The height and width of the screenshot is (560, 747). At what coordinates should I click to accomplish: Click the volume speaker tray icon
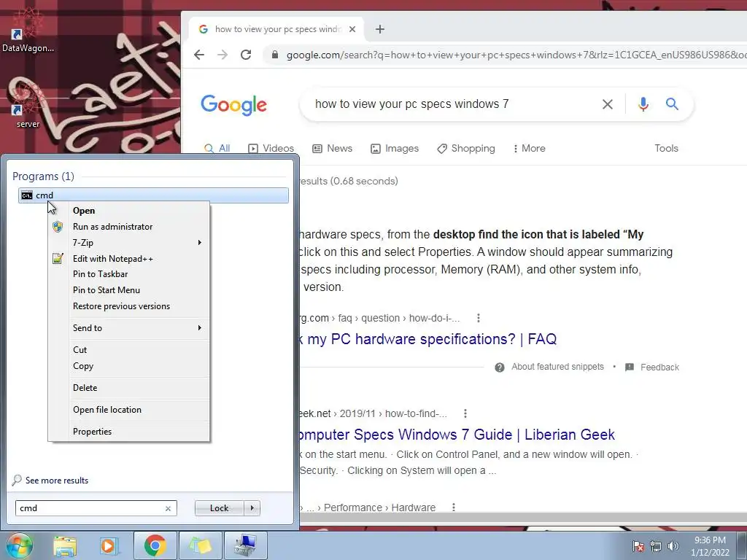(x=673, y=546)
